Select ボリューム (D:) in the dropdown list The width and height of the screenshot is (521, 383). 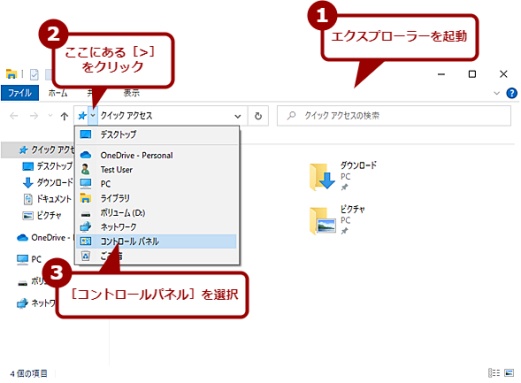coord(157,213)
